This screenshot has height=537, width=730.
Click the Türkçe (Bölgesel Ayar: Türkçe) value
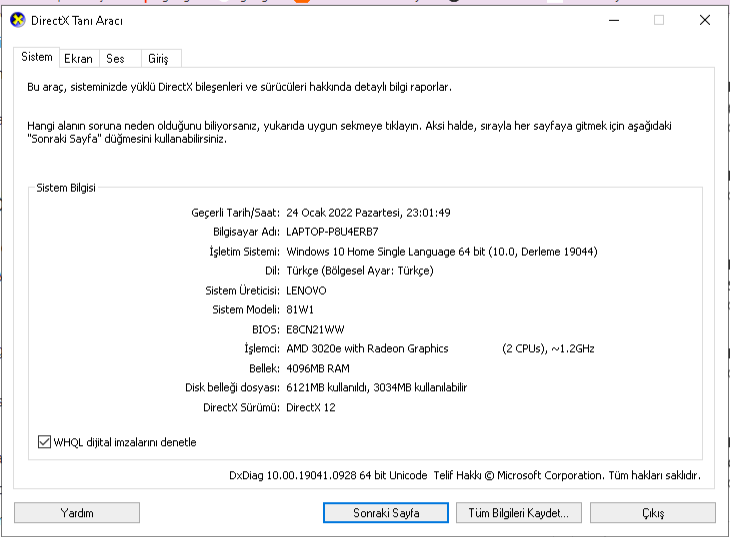coord(359,271)
